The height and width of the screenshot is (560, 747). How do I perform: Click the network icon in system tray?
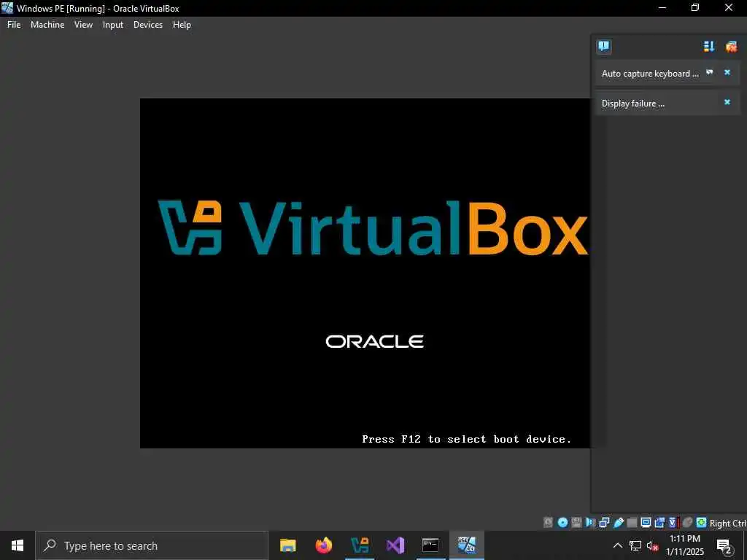[x=635, y=545]
